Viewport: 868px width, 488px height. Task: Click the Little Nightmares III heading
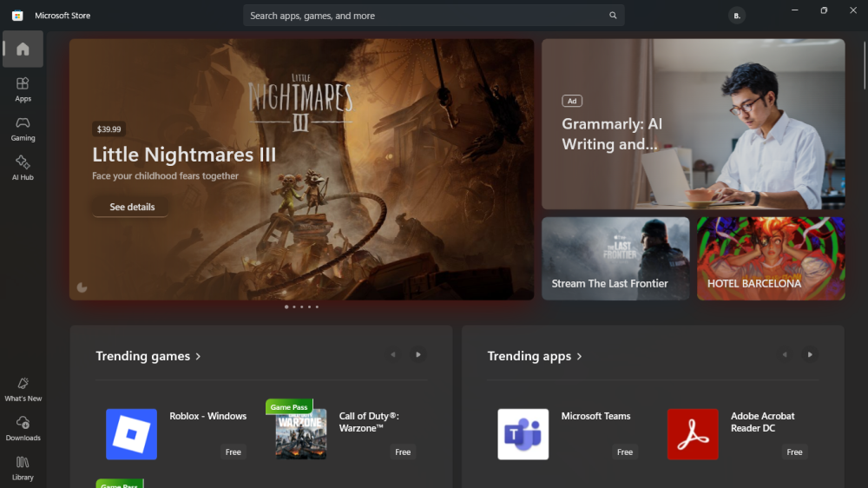coord(184,155)
